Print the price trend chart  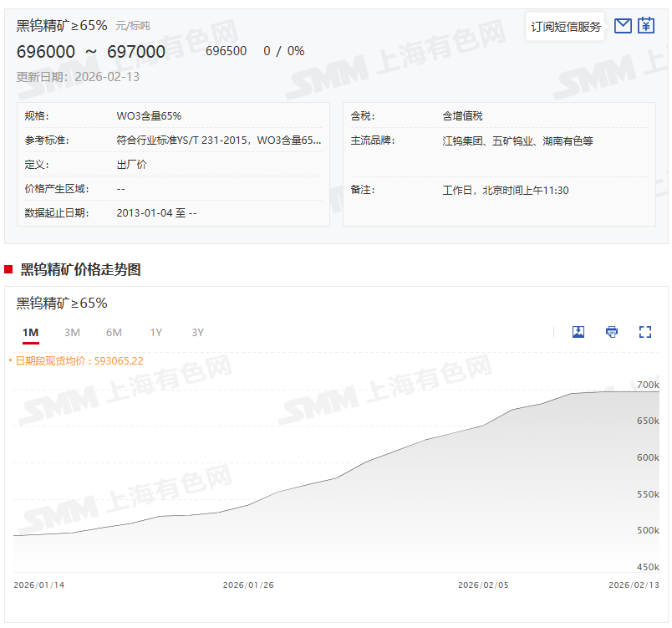[612, 332]
